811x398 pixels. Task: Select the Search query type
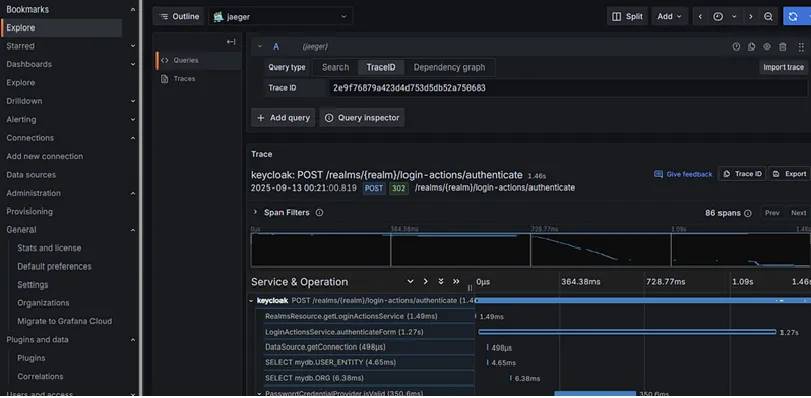pyautogui.click(x=335, y=67)
